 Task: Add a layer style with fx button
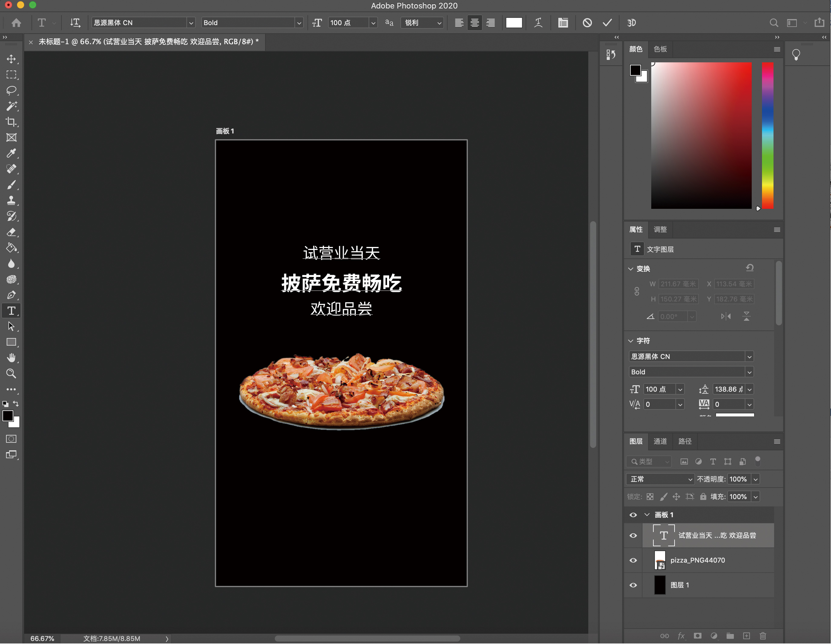(681, 636)
